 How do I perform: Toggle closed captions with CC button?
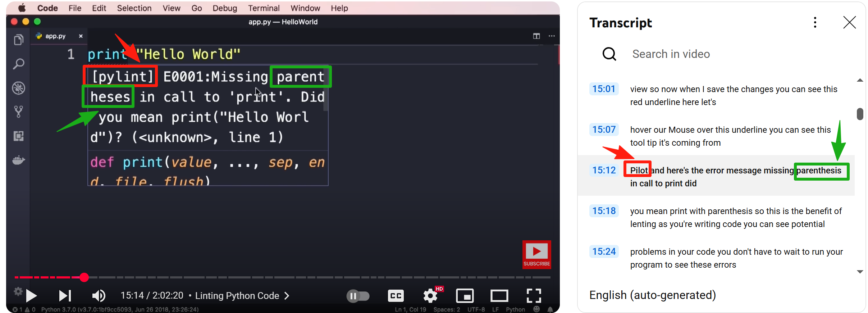coord(396,296)
